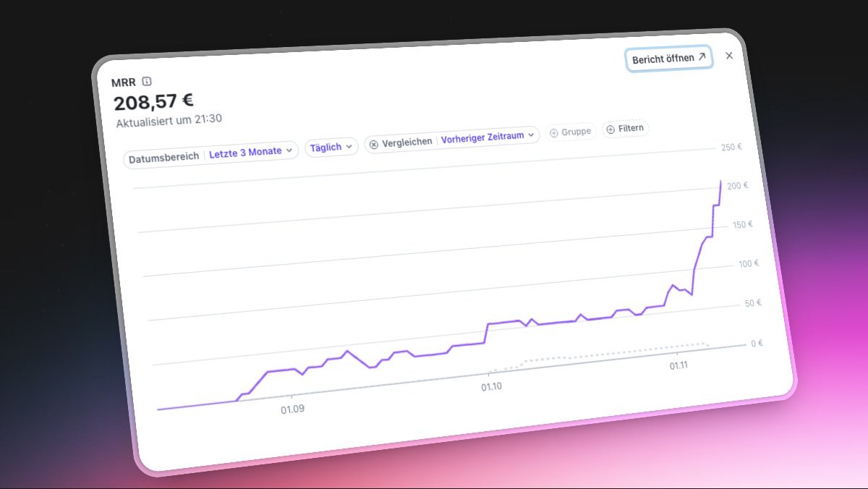Close the MRR card with the X
The width and height of the screenshot is (868, 489).
tap(729, 56)
